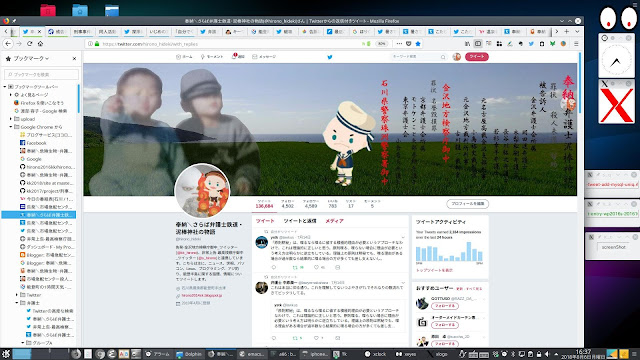
Task: Click the followers count 4,589 stat
Action: coord(311,204)
